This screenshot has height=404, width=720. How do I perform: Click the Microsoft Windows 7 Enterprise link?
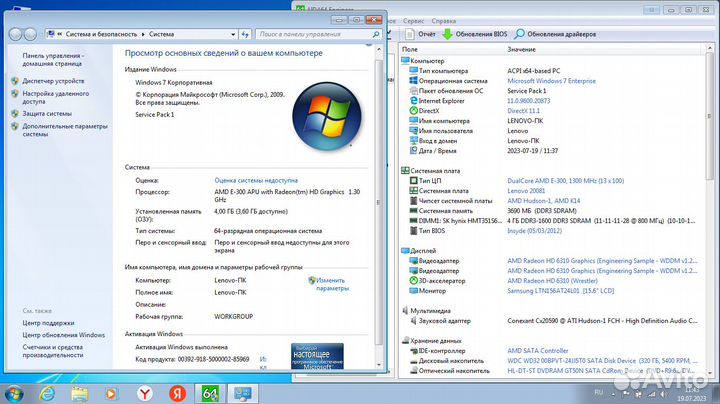click(x=551, y=81)
